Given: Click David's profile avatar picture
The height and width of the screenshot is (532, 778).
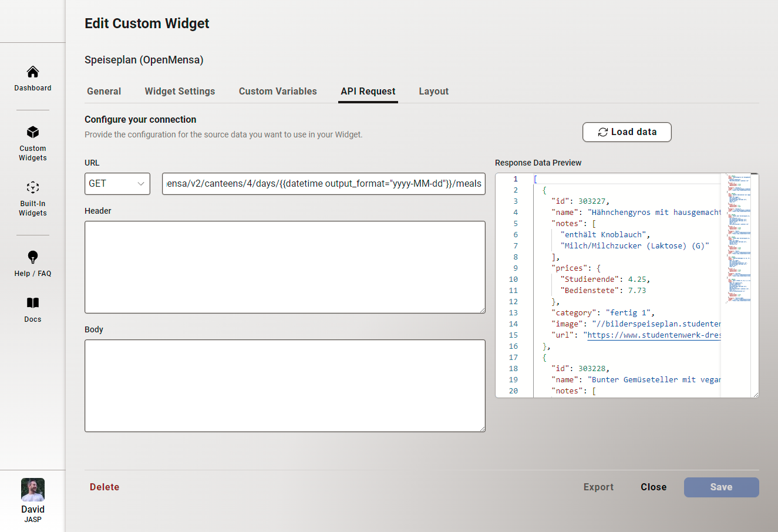Looking at the screenshot, I should click(32, 489).
